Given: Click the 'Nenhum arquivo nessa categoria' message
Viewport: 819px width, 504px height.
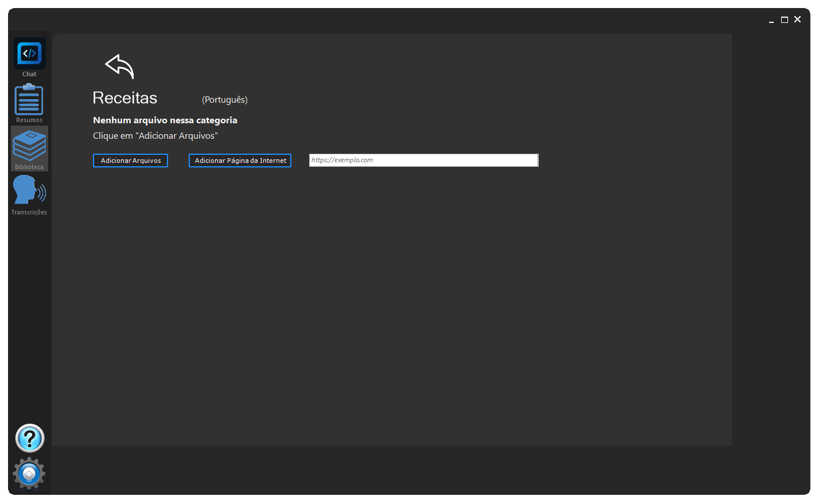Looking at the screenshot, I should click(165, 120).
